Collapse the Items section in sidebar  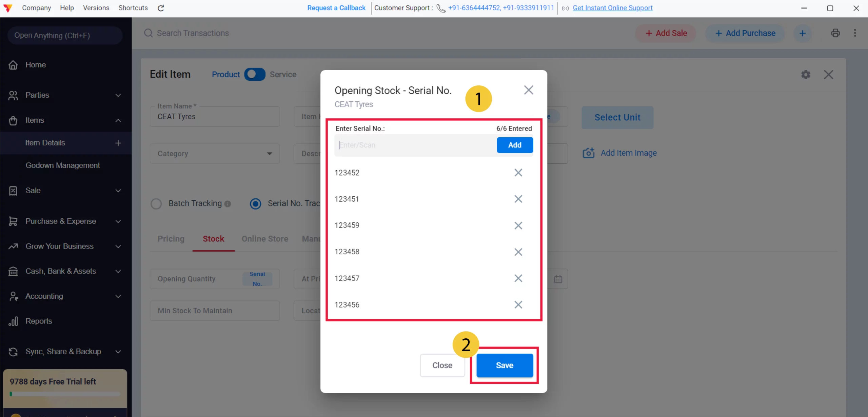coord(118,120)
